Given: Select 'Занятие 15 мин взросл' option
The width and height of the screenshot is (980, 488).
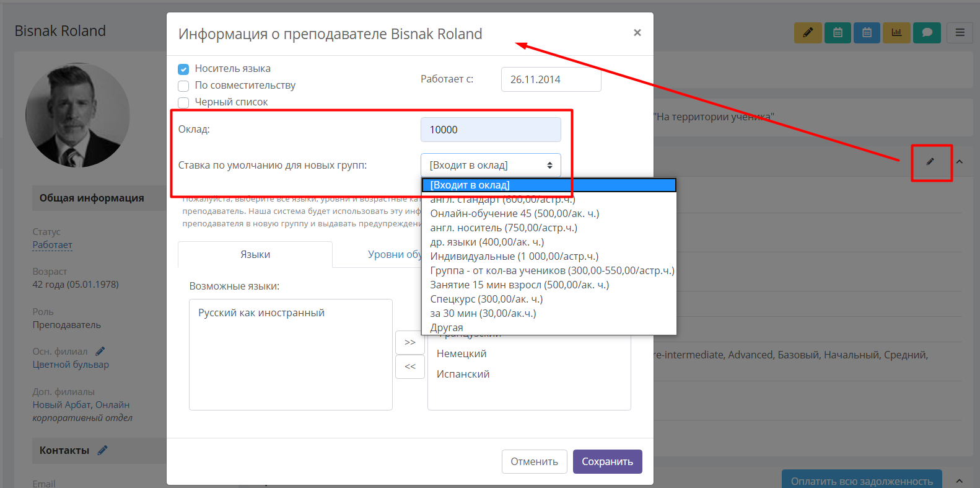Looking at the screenshot, I should click(549, 285).
